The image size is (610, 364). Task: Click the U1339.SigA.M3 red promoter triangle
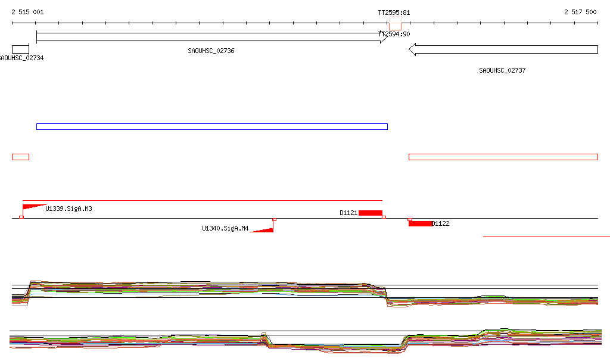point(31,207)
